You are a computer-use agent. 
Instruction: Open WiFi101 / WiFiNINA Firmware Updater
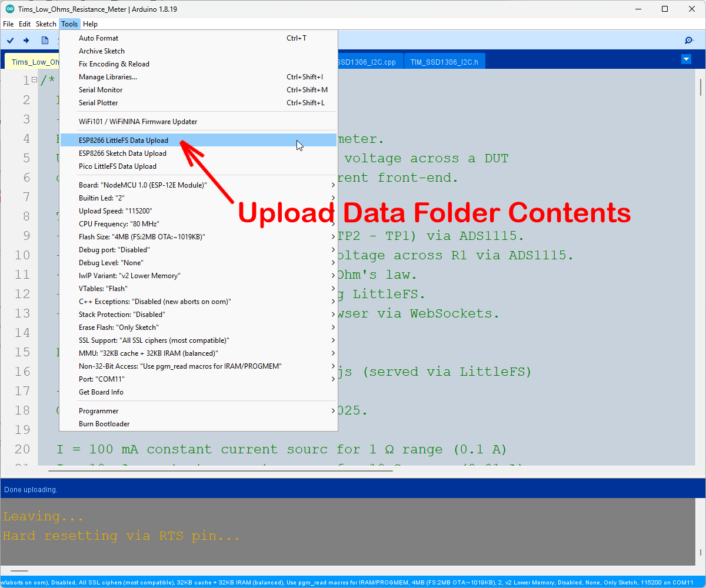[x=199, y=122]
